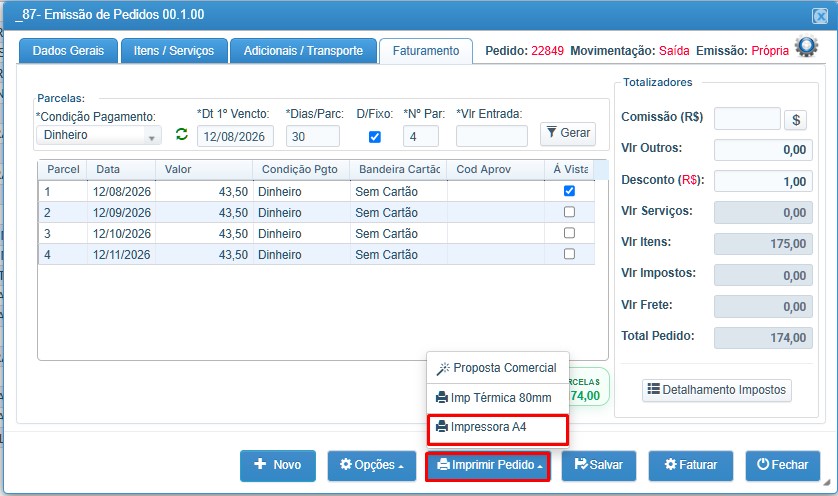Toggle the D/Fixo checkbox
Image resolution: width=838 pixels, height=496 pixels.
pyautogui.click(x=375, y=137)
